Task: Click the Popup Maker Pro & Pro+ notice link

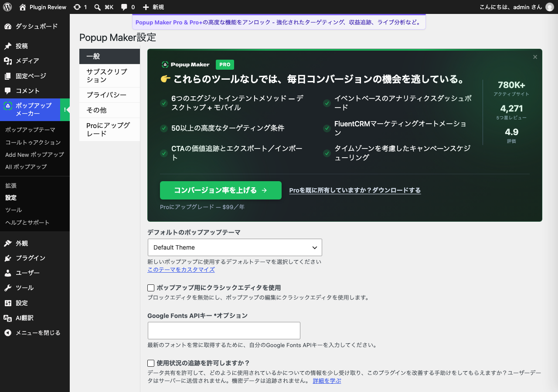Action: (169, 22)
